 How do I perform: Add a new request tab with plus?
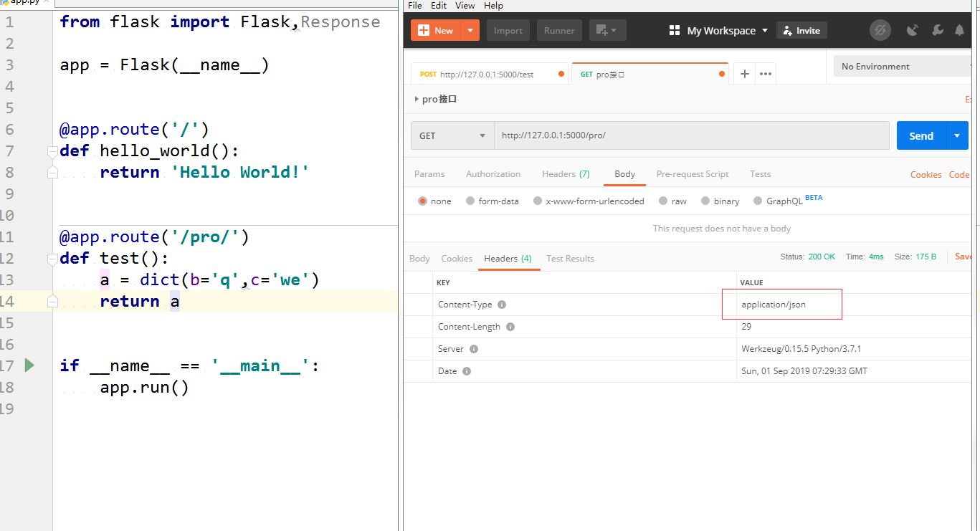(x=745, y=74)
